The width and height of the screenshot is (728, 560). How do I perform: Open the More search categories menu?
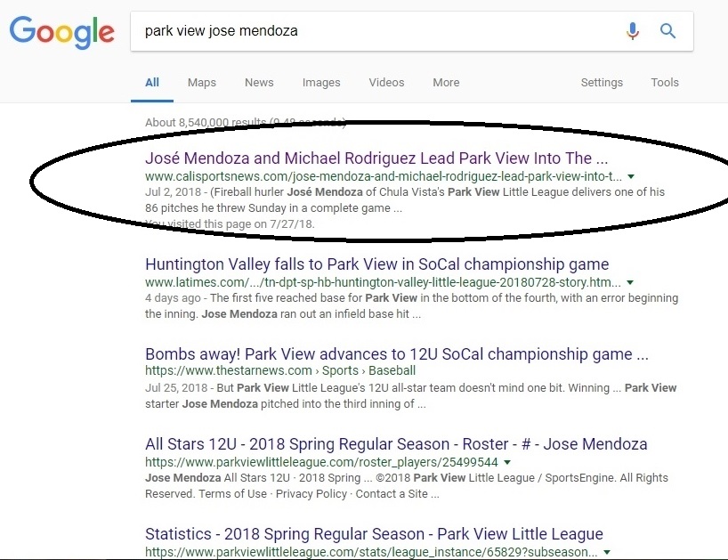tap(446, 83)
